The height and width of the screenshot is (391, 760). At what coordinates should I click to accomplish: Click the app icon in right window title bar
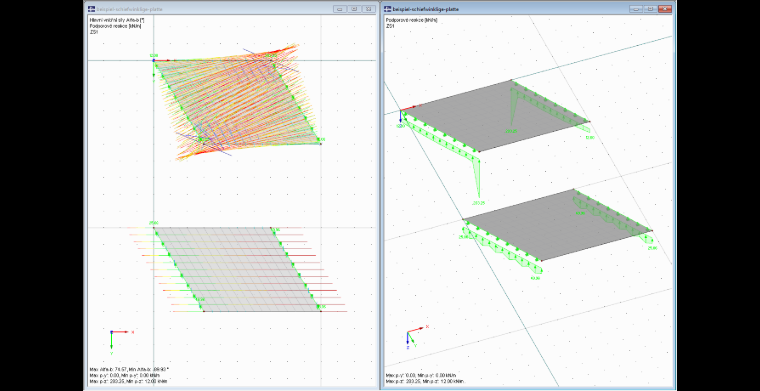pos(387,9)
